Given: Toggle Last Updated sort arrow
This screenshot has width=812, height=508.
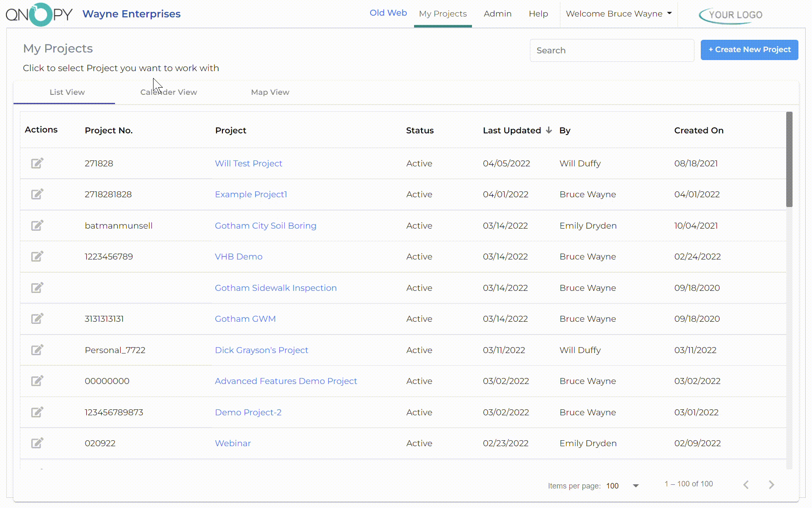Looking at the screenshot, I should (549, 130).
